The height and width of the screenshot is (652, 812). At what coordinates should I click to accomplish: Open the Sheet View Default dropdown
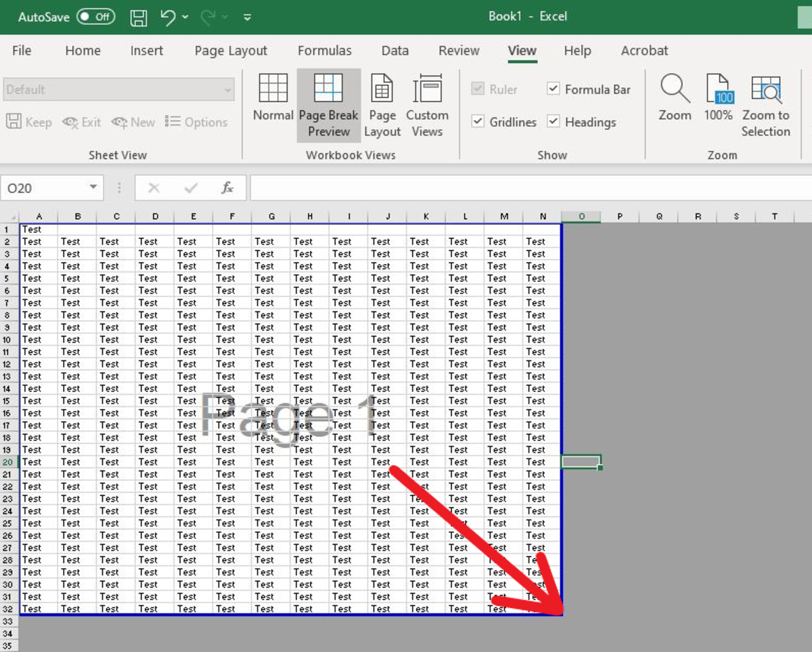(119, 89)
